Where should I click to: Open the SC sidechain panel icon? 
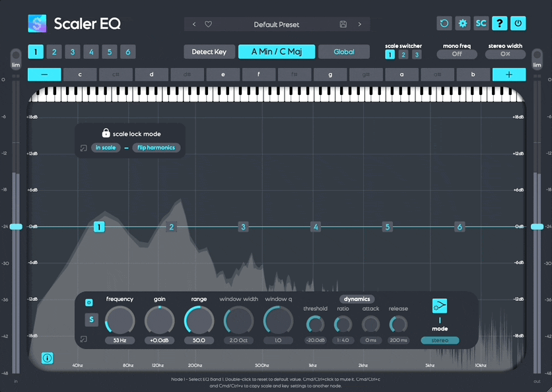coord(481,23)
